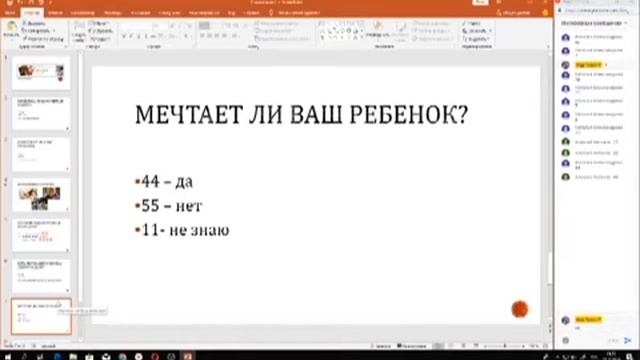Toggle the Comments pane in the status bar
Viewport: 640px width, 360px height.
click(412, 346)
